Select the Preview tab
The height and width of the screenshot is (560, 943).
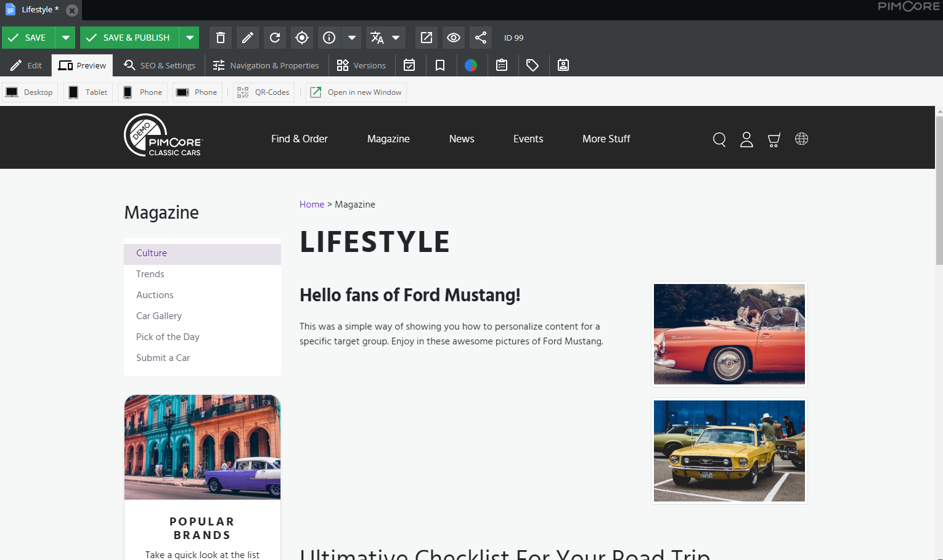pos(83,65)
